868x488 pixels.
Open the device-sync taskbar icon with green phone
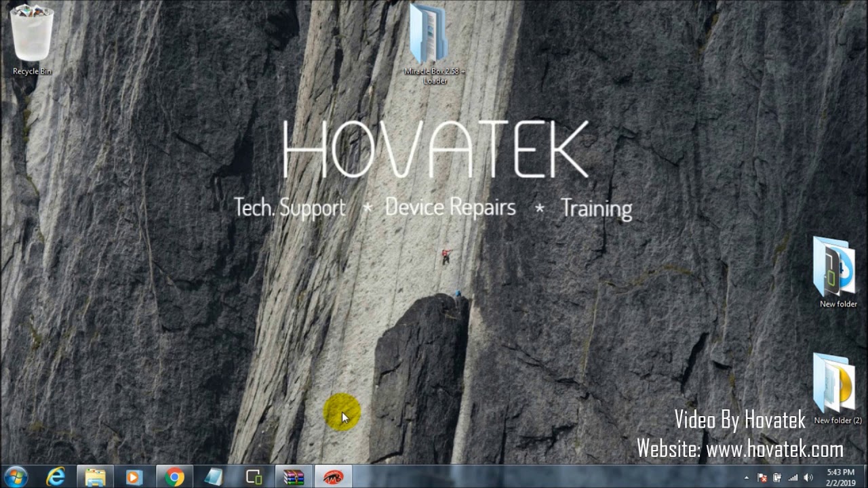254,477
